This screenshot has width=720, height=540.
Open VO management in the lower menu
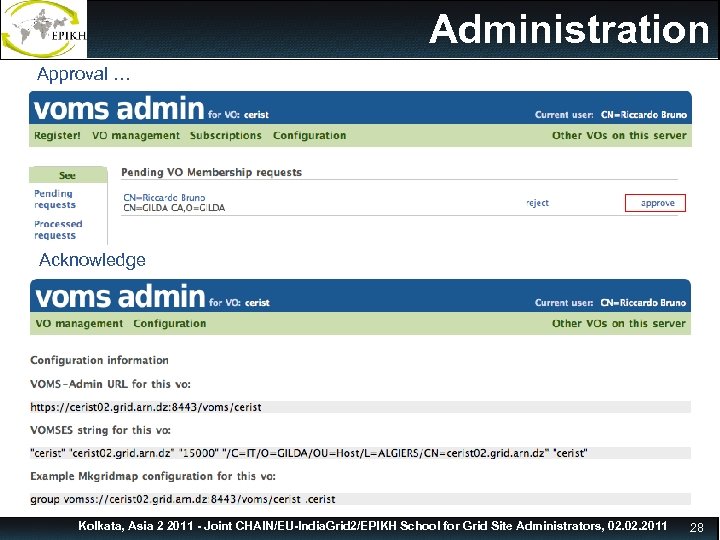[79, 323]
